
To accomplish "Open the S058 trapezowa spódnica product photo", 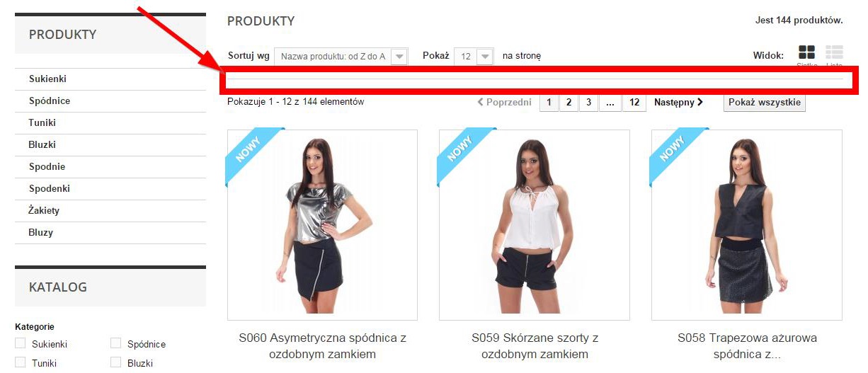I will (747, 225).
